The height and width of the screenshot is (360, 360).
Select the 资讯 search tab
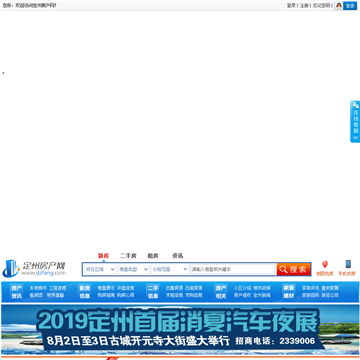coord(178,256)
